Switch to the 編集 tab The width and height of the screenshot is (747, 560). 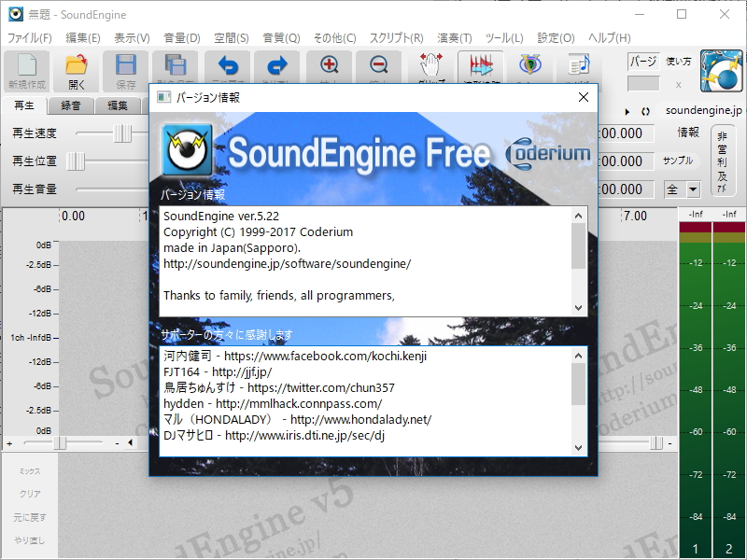click(x=118, y=105)
